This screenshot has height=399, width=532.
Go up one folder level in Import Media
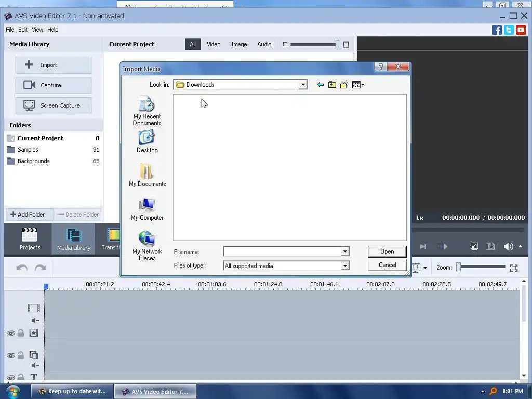click(x=332, y=85)
